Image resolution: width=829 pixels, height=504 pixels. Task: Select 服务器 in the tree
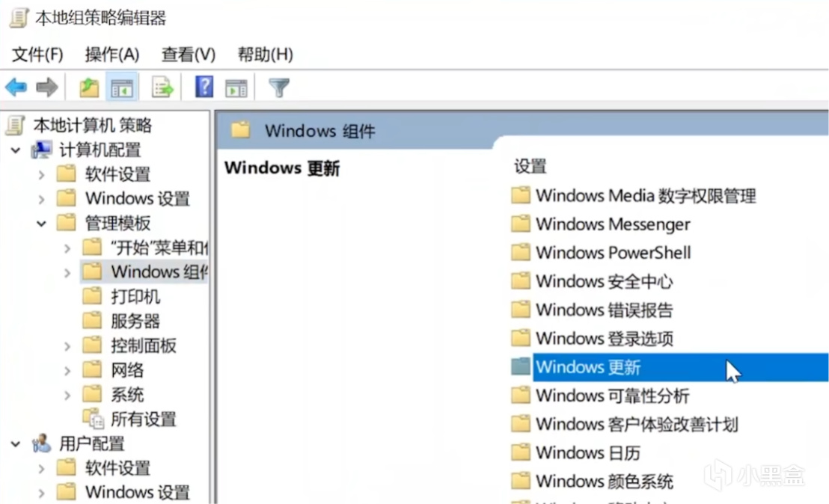[x=135, y=322]
